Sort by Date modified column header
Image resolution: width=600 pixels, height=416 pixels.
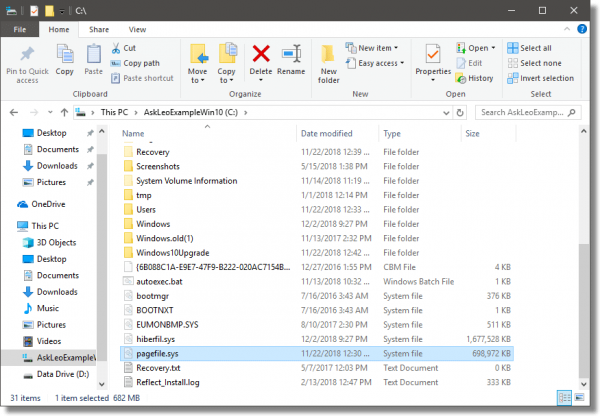(326, 134)
